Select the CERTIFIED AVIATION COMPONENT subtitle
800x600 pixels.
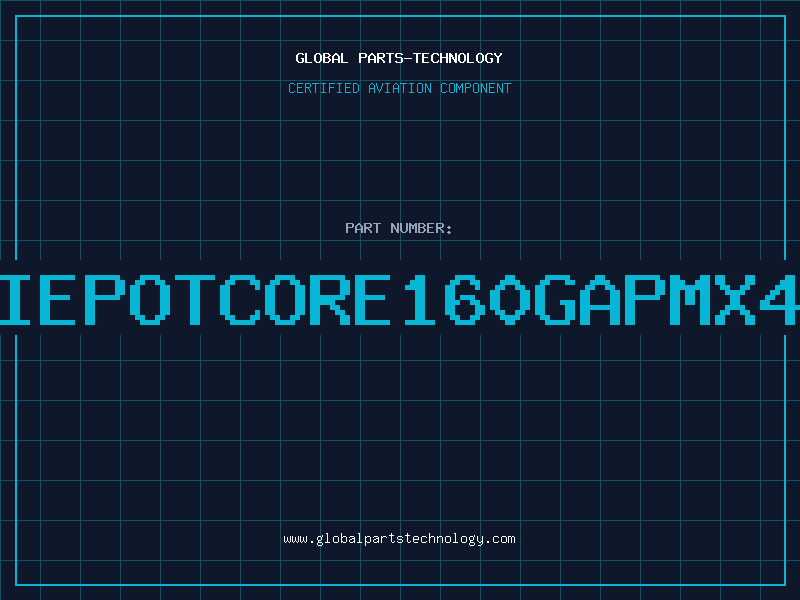(399, 88)
